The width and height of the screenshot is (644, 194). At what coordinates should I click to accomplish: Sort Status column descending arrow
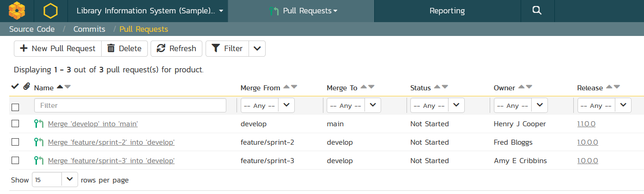[x=444, y=87]
